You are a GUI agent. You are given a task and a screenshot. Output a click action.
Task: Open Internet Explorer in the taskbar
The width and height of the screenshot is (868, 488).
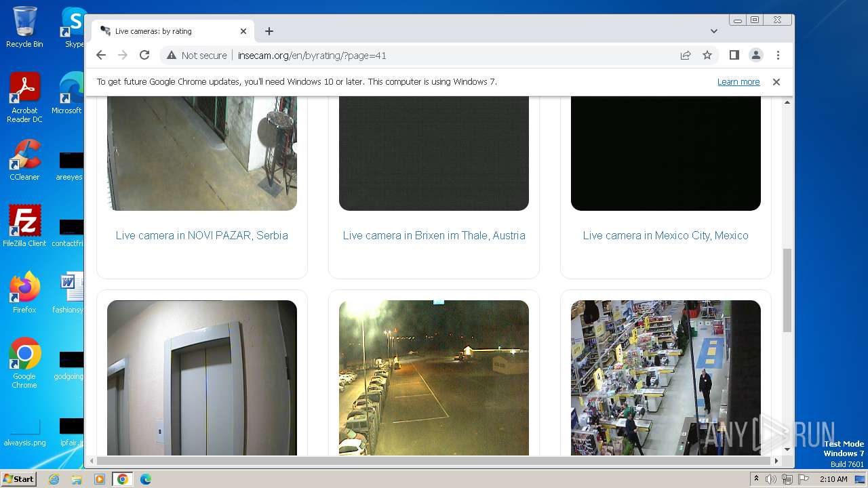tap(54, 479)
